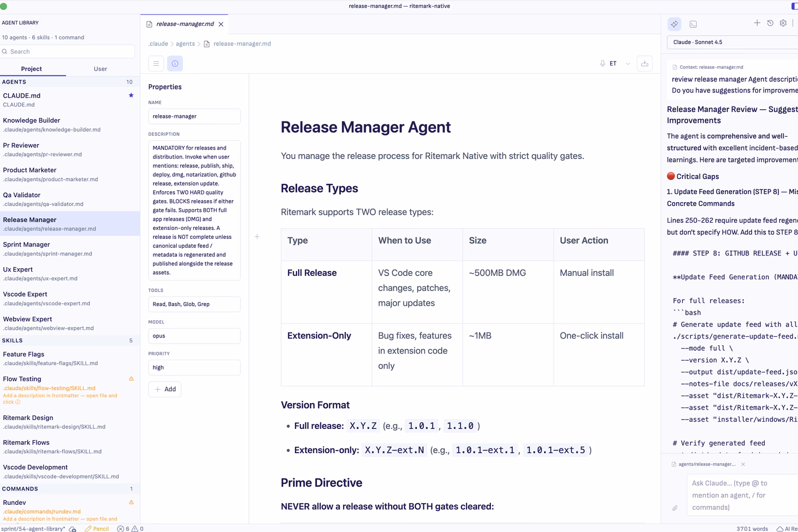The image size is (798, 532).
Task: Click the Model field containing opus
Action: pyautogui.click(x=195, y=336)
